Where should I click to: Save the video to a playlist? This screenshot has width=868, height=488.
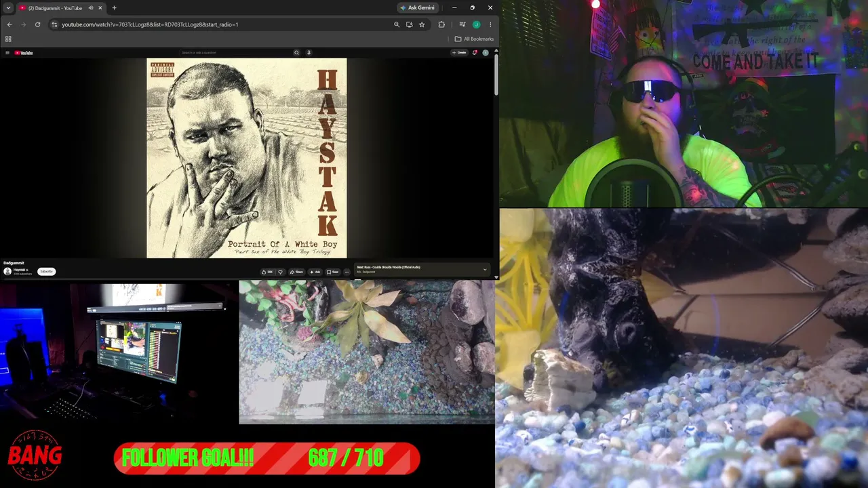[x=333, y=272]
